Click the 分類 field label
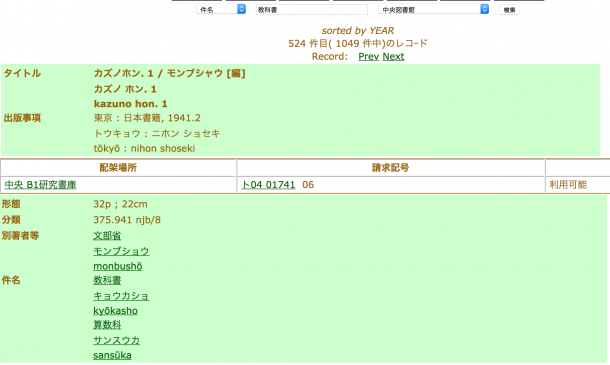This screenshot has width=610, height=365. click(11, 219)
